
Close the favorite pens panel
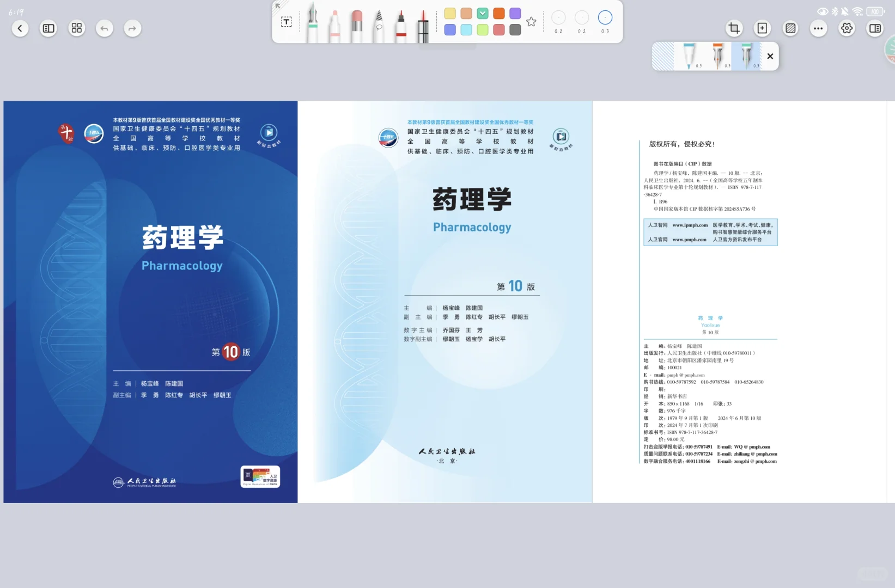point(770,56)
